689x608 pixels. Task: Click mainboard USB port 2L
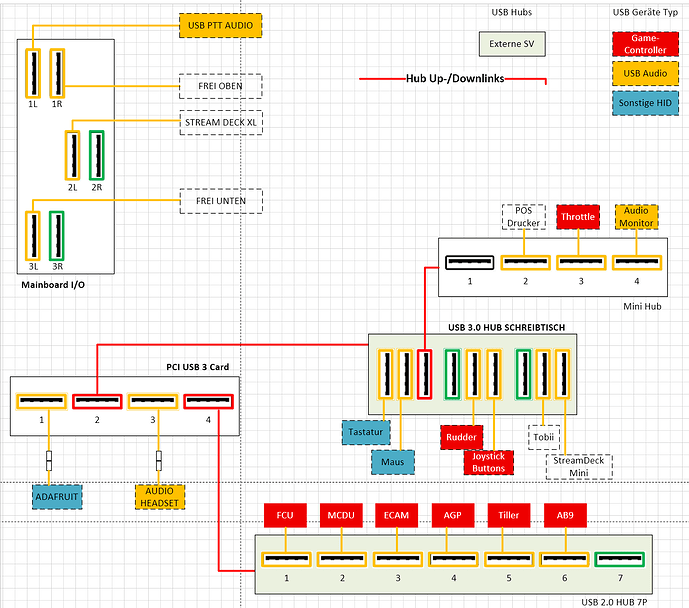coord(73,156)
